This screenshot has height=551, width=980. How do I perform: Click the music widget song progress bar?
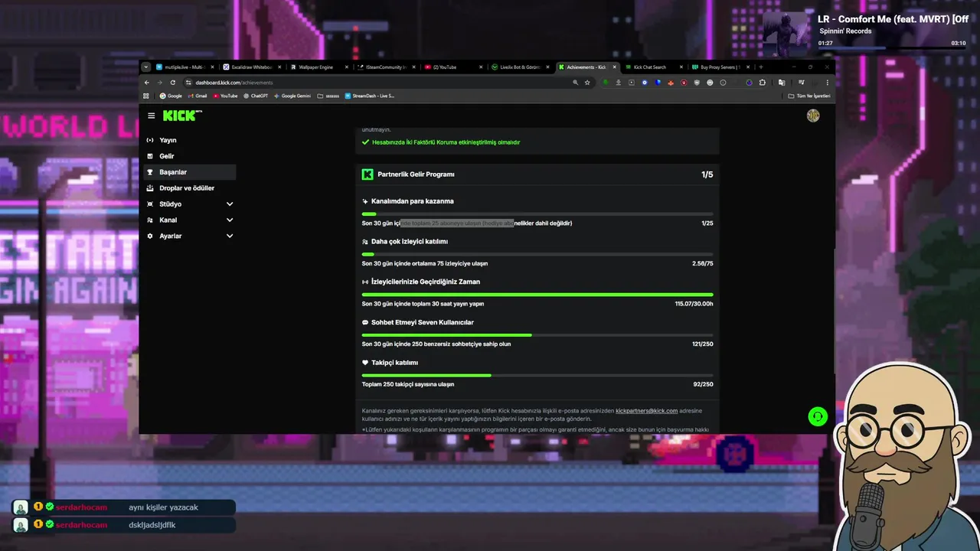coord(892,48)
